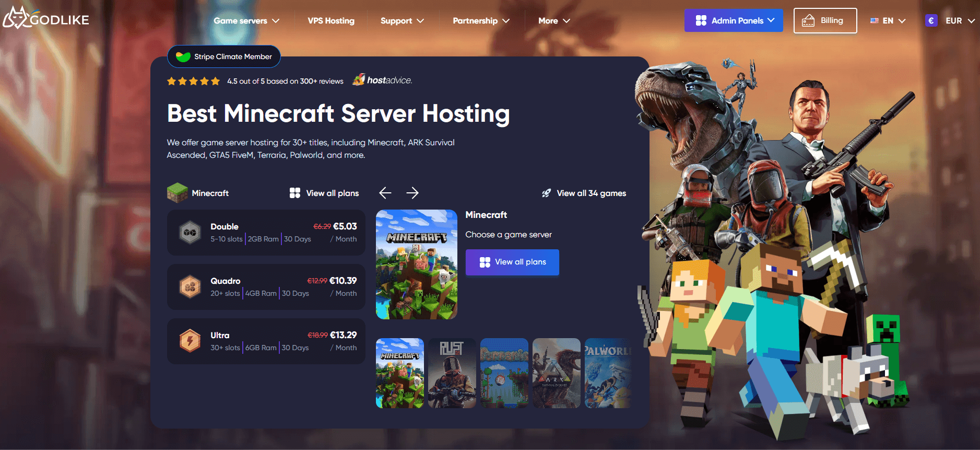The width and height of the screenshot is (980, 450).
Task: Open the EN language selector
Action: [888, 21]
